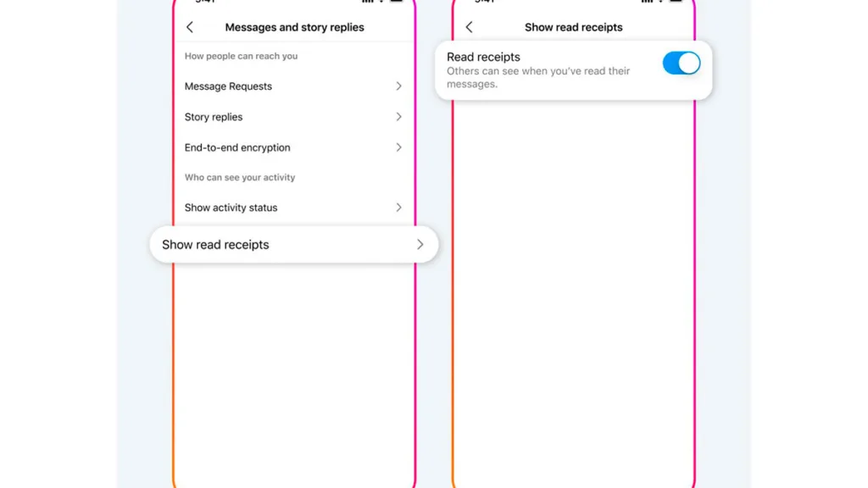Click the Messages and story replies page title
The width and height of the screenshot is (868, 488).
pos(294,27)
